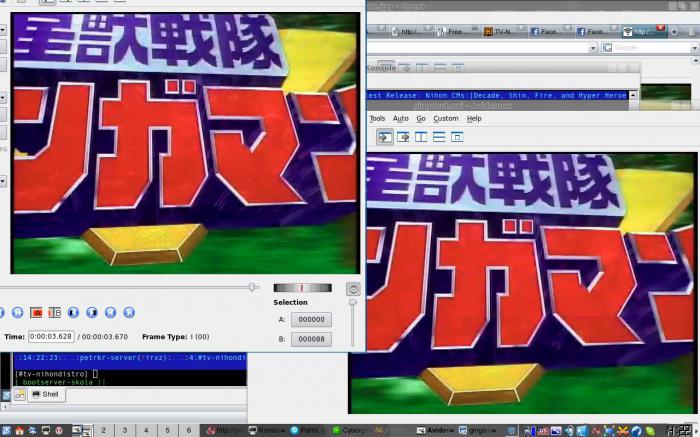Click the jog shuttle wheel control
700x437 pixels.
pyautogui.click(x=303, y=288)
